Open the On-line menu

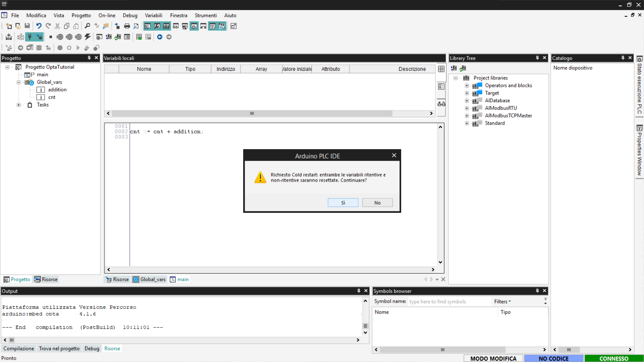[107, 15]
